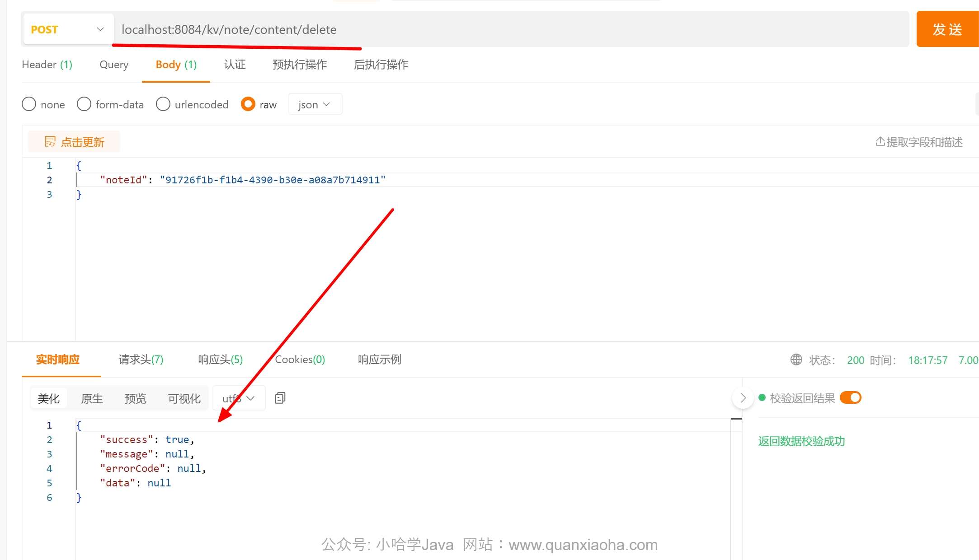Switch response view to 原生

(92, 398)
